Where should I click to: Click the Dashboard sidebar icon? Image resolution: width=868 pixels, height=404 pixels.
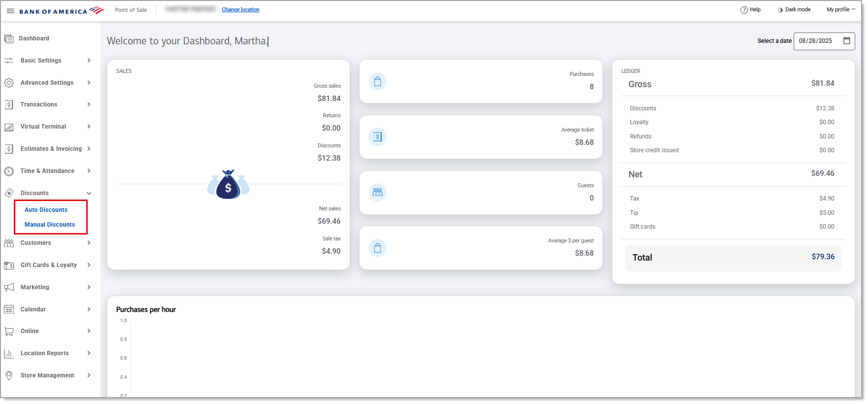tap(9, 38)
